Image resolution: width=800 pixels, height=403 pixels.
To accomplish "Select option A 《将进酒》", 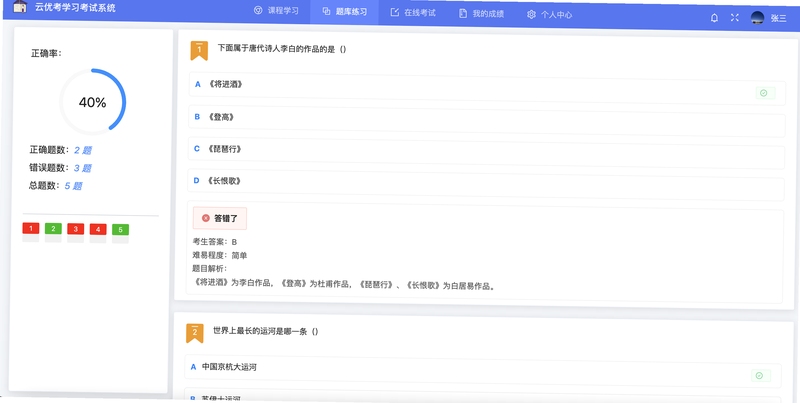I will point(487,90).
